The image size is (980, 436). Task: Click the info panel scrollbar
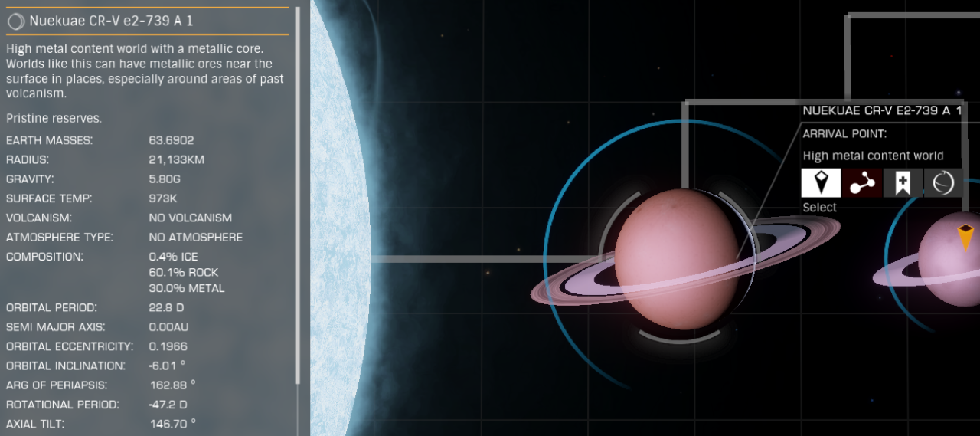298,195
